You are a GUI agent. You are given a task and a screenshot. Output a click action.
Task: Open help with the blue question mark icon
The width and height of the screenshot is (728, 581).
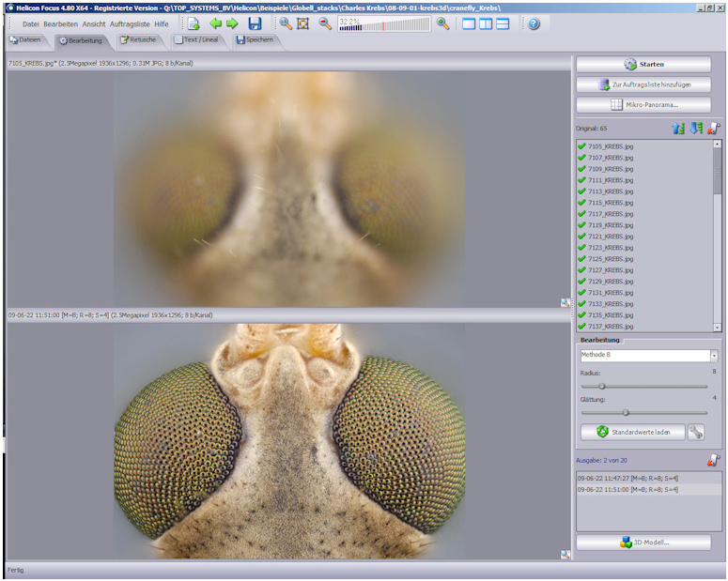[534, 23]
